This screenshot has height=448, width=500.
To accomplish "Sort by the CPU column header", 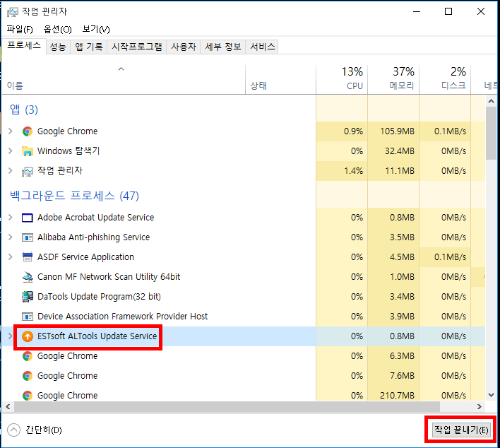I will click(x=342, y=80).
